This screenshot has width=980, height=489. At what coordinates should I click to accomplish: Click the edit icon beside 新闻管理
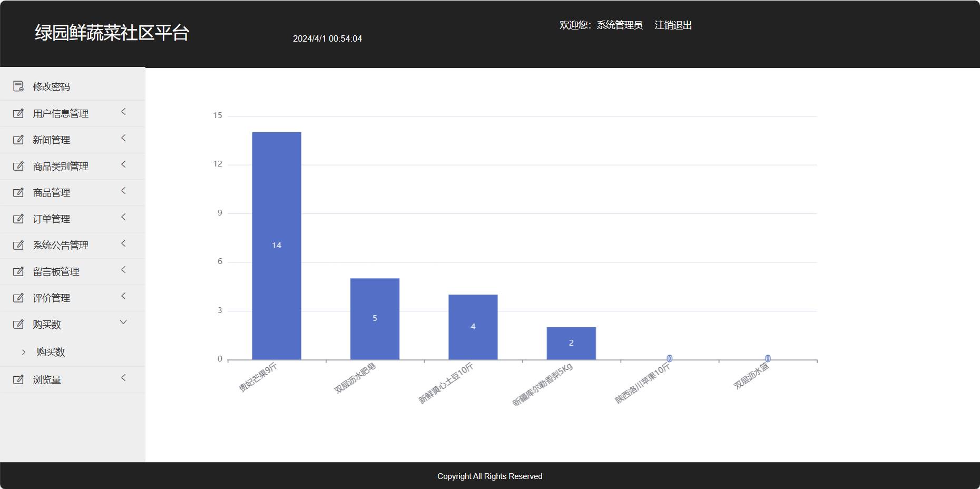pos(18,140)
